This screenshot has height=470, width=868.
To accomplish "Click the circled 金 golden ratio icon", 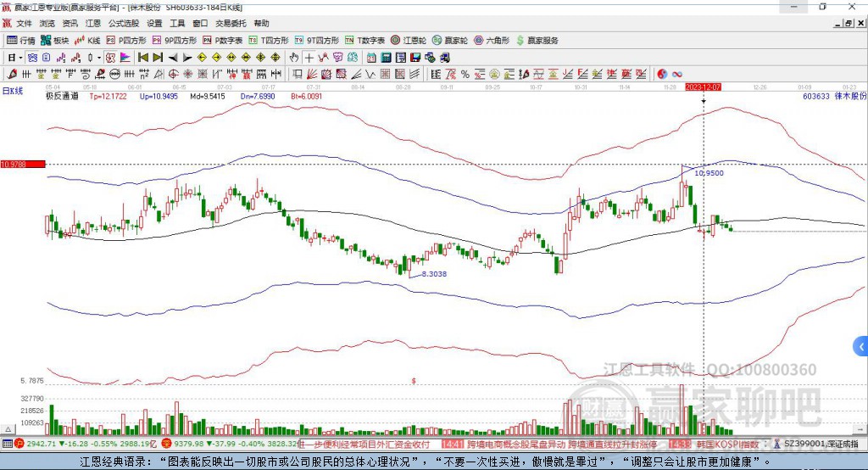I will [494, 75].
